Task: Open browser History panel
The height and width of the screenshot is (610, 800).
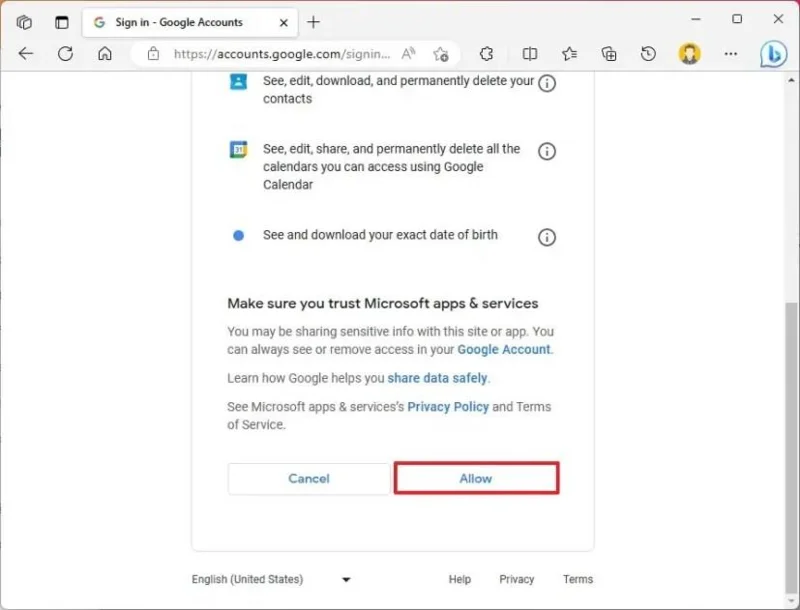Action: [648, 54]
